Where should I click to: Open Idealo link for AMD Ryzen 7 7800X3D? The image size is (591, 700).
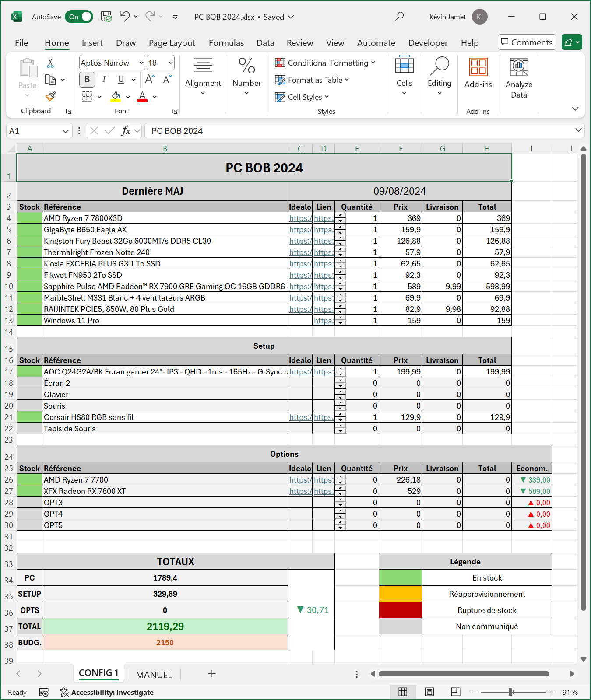point(300,218)
